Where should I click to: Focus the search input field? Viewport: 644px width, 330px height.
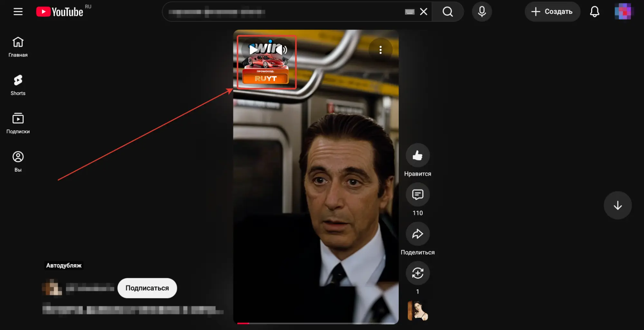[284, 12]
